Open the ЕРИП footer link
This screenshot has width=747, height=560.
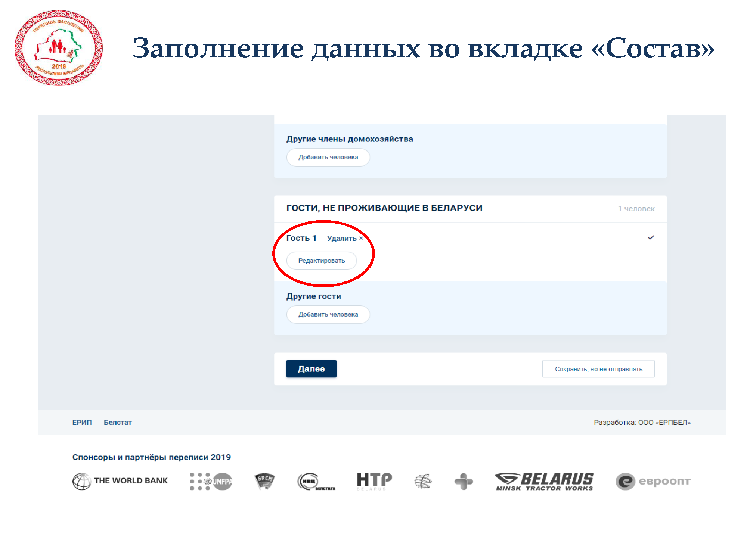(82, 422)
